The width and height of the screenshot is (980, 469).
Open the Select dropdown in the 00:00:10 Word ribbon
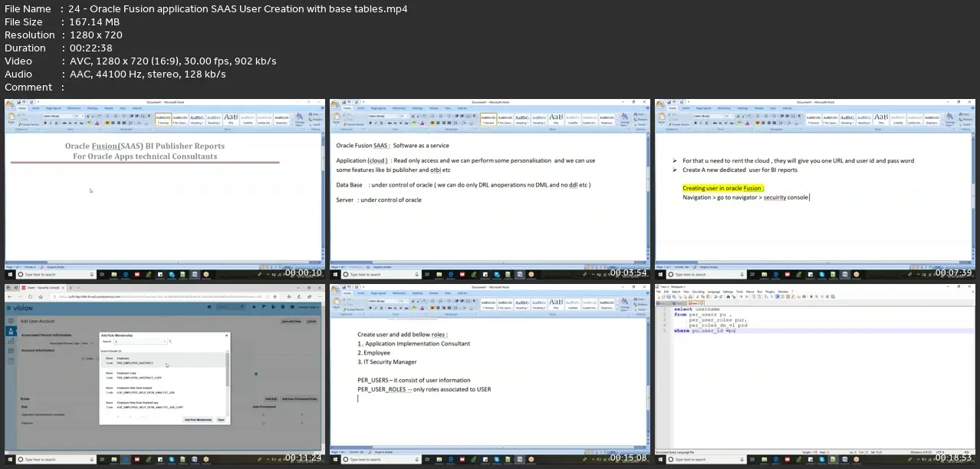pyautogui.click(x=316, y=123)
